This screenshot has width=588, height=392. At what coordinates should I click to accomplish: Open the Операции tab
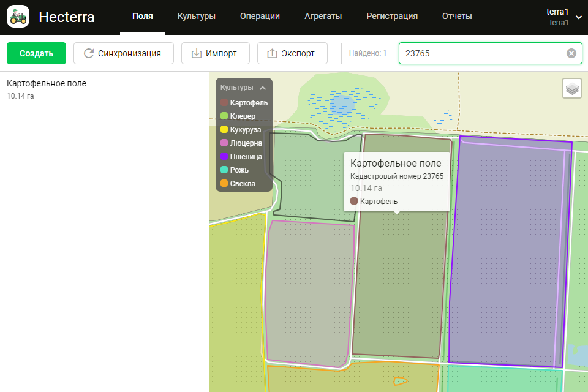tap(260, 17)
